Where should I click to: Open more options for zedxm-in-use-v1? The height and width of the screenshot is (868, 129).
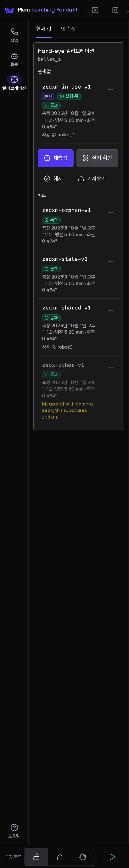[x=111, y=89]
